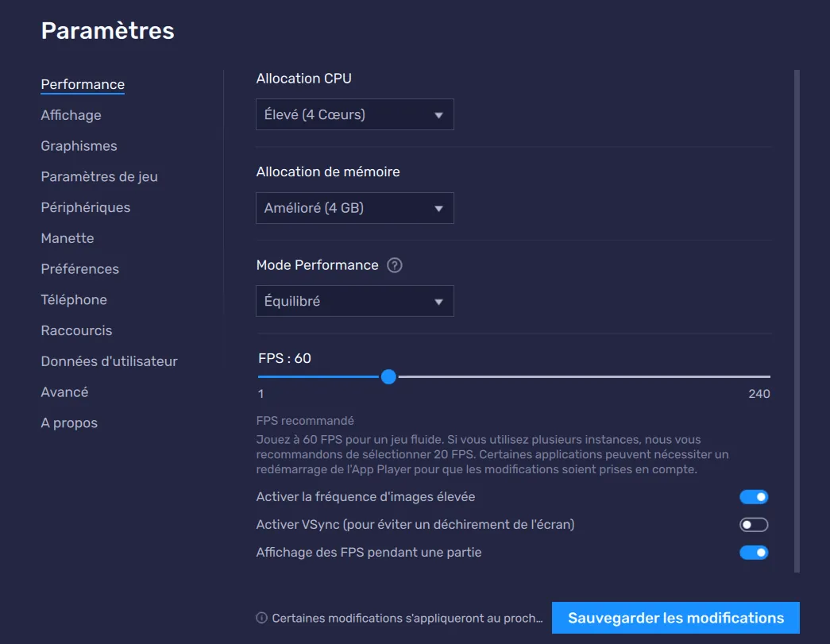Open the Mode Performance Équilibré dropdown
Image resolution: width=830 pixels, height=644 pixels.
(x=354, y=302)
